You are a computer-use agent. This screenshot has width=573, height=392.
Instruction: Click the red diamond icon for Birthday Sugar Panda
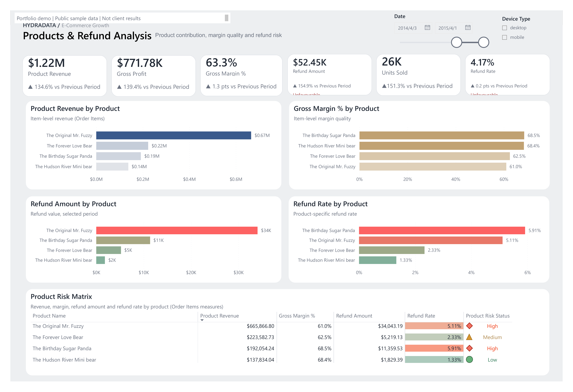coord(469,348)
